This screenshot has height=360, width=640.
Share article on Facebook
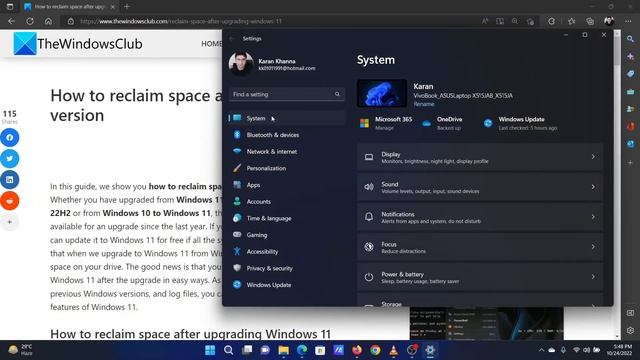(9, 138)
